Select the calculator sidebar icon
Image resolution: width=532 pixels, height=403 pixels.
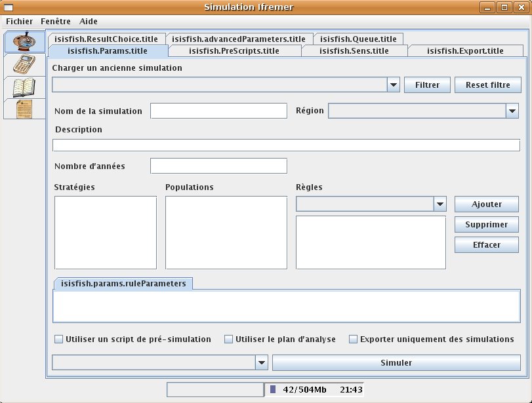(24, 64)
